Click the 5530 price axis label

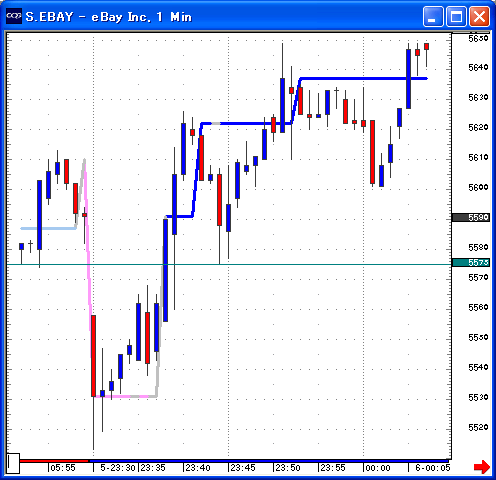pyautogui.click(x=478, y=398)
